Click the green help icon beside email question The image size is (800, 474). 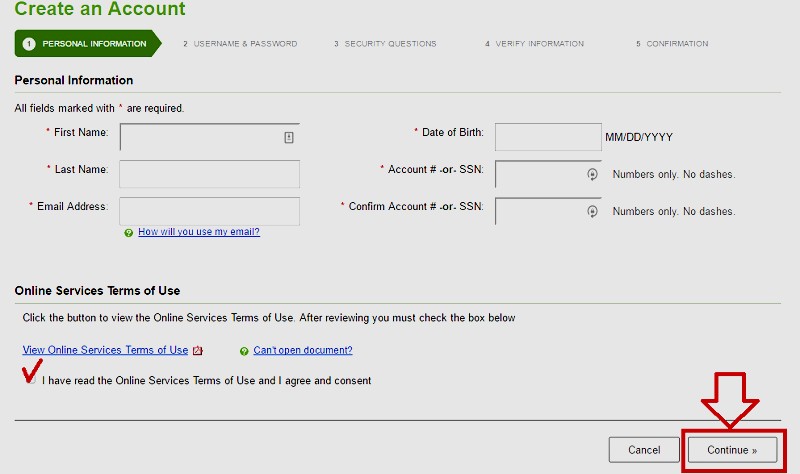(x=129, y=233)
